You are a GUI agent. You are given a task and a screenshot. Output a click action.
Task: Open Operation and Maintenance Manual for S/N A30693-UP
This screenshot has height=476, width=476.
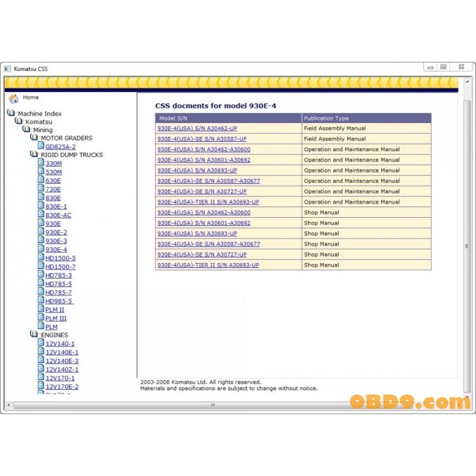[198, 171]
